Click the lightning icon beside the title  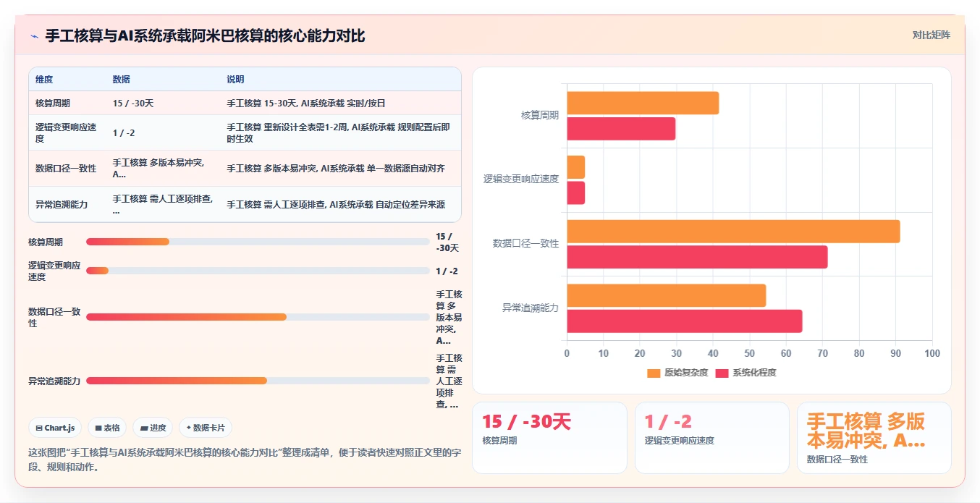coord(34,35)
